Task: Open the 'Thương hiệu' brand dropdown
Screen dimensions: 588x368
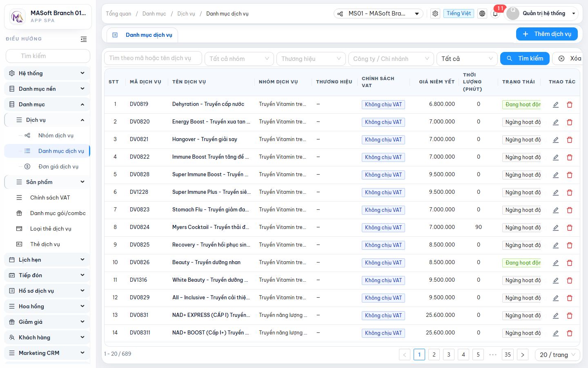Action: (311, 58)
